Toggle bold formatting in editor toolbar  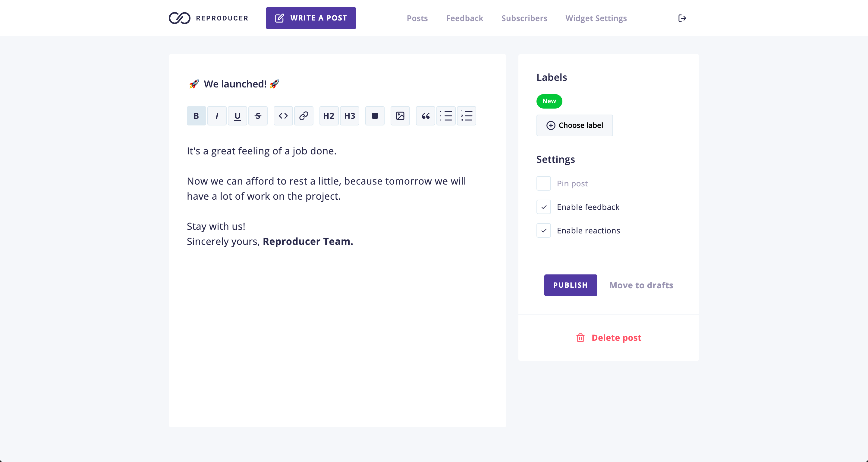[x=196, y=116]
